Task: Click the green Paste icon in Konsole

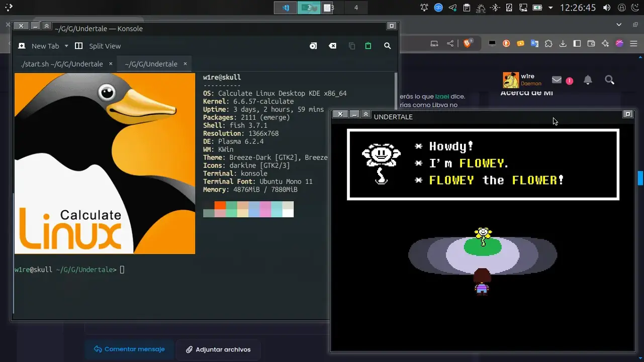Action: point(368,46)
